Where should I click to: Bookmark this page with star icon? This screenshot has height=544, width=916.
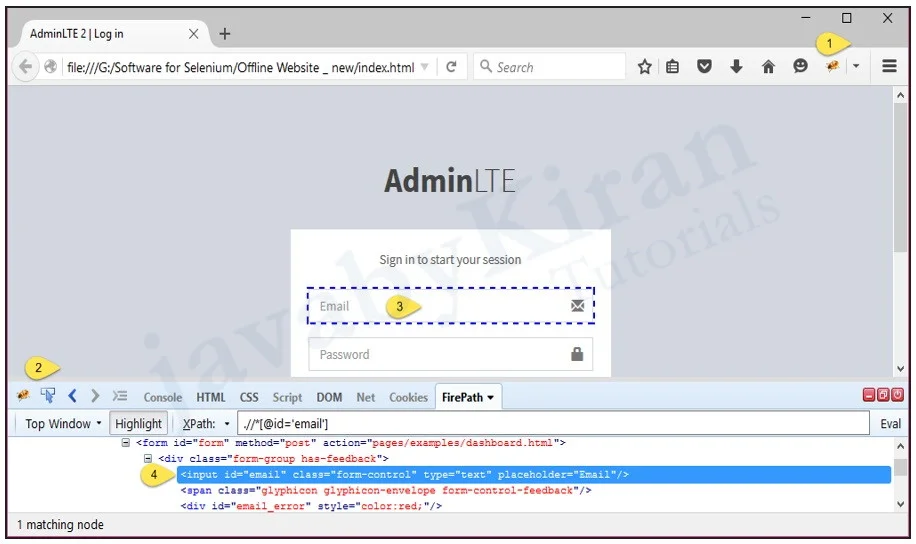point(644,67)
